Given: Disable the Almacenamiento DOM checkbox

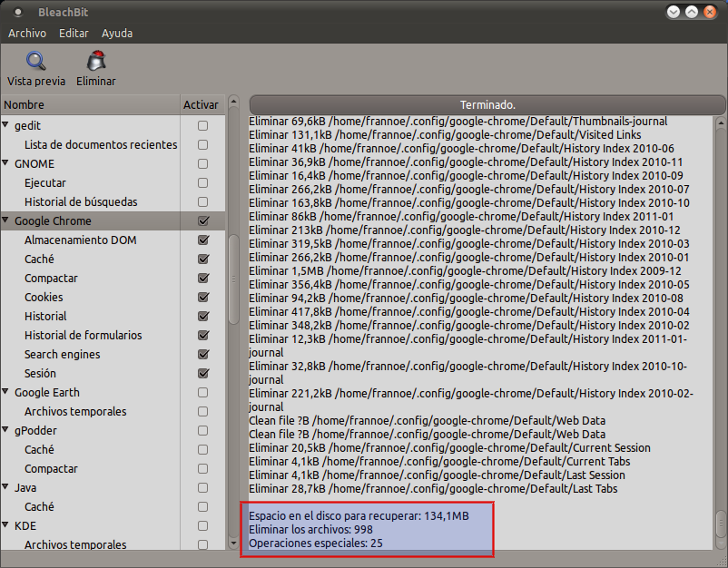Looking at the screenshot, I should [x=203, y=240].
